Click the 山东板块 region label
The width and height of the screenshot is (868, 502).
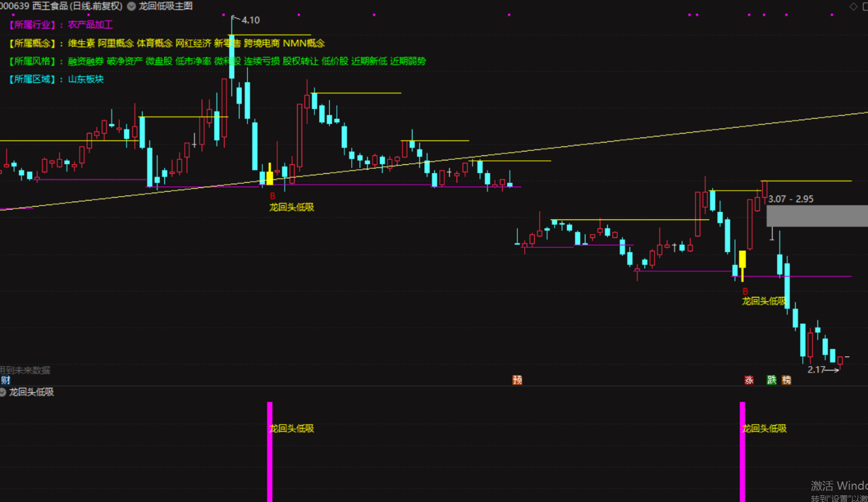[86, 79]
